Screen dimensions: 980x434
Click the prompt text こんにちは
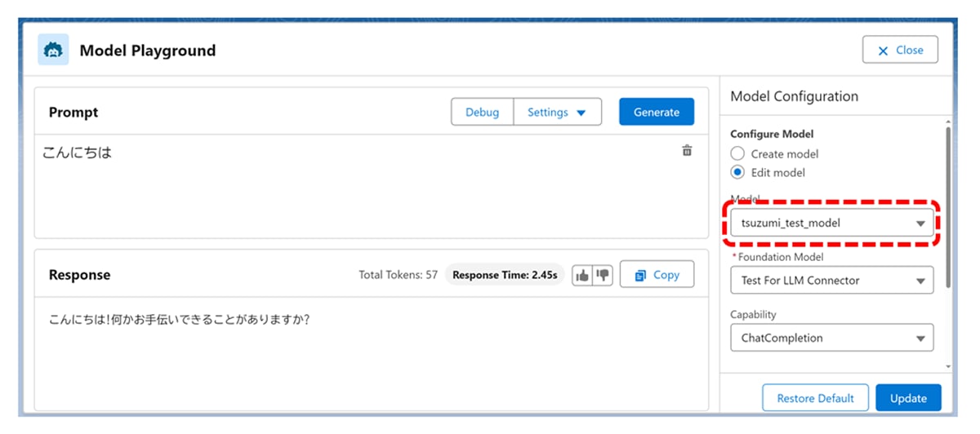tap(77, 153)
